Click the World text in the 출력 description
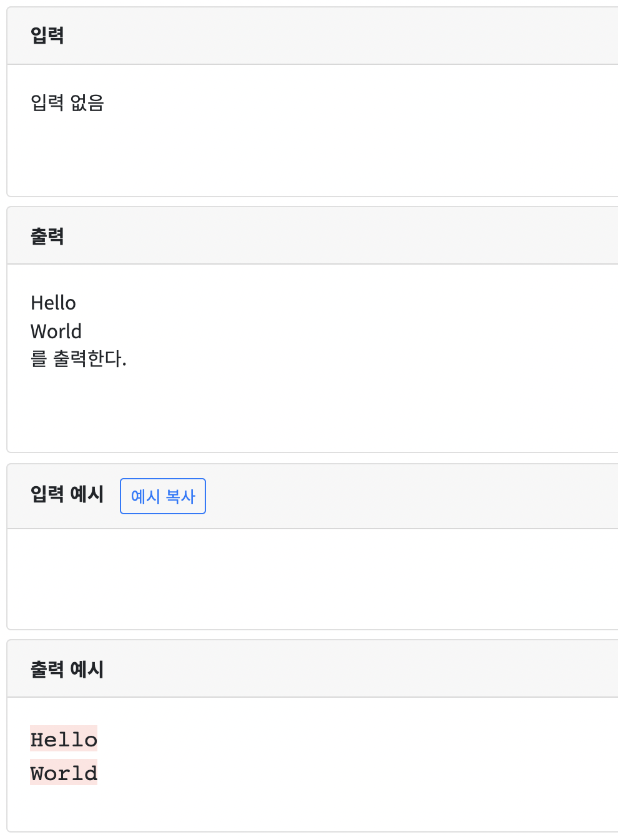Screen dimensions: 618x840 click(56, 331)
